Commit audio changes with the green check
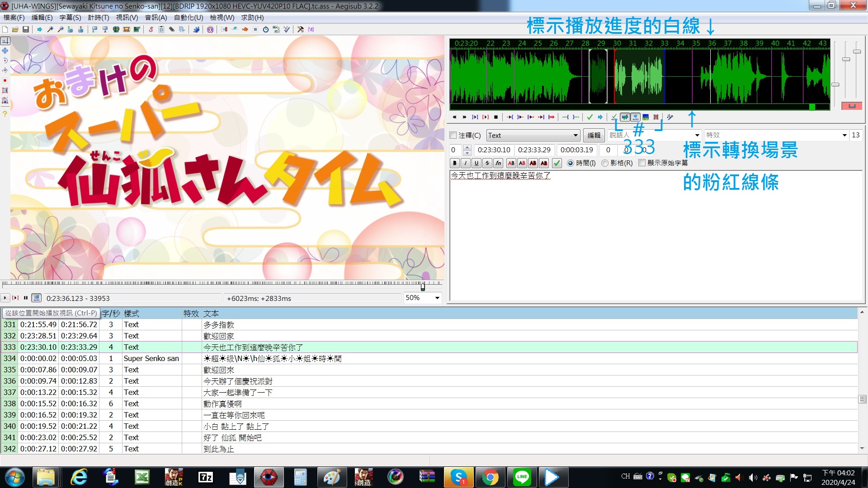 (590, 117)
